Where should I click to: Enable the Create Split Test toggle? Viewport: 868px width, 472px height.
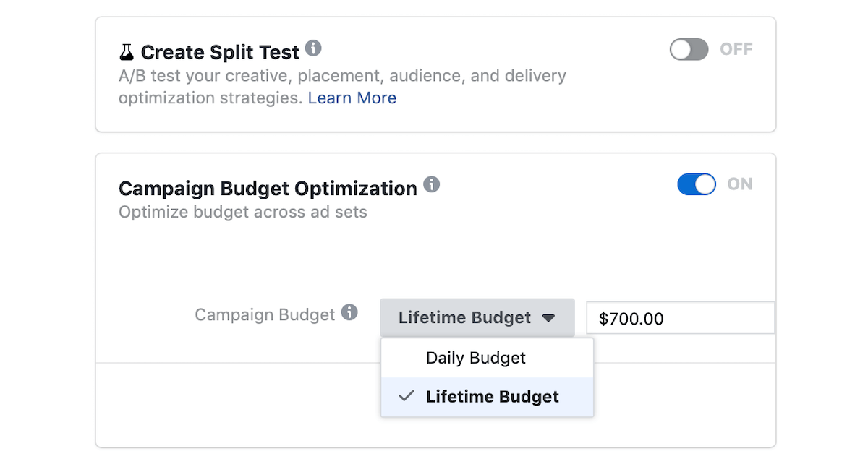pos(687,49)
